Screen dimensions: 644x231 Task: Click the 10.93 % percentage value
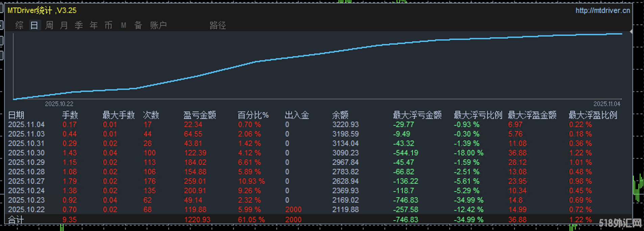tap(251, 181)
